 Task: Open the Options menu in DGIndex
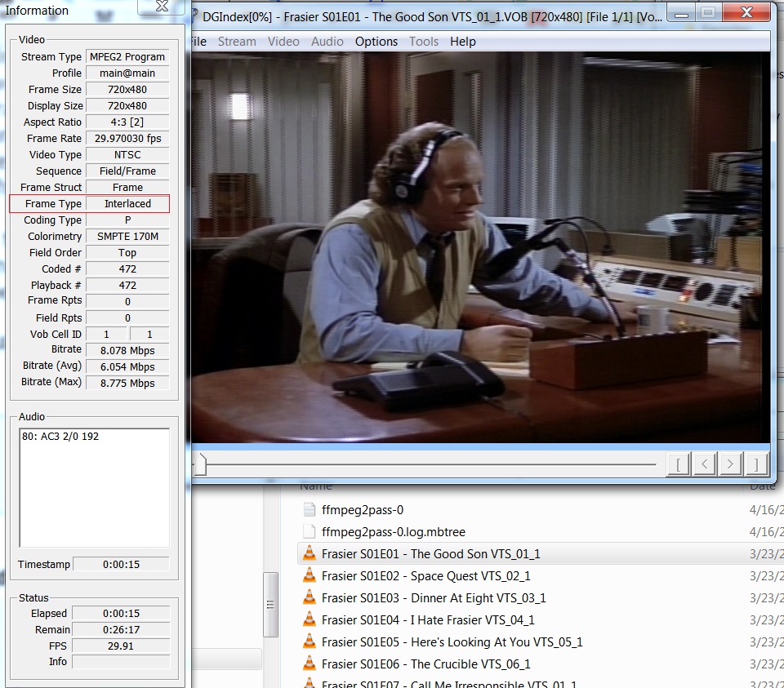coord(376,42)
